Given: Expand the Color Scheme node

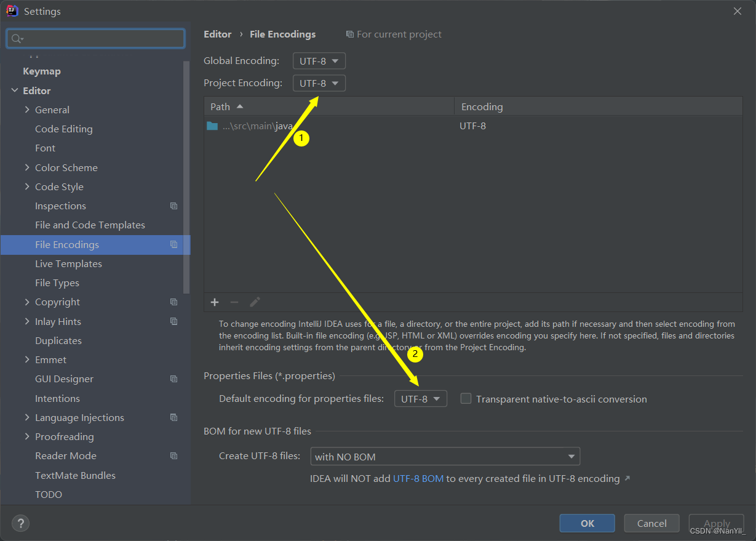Looking at the screenshot, I should [x=27, y=167].
